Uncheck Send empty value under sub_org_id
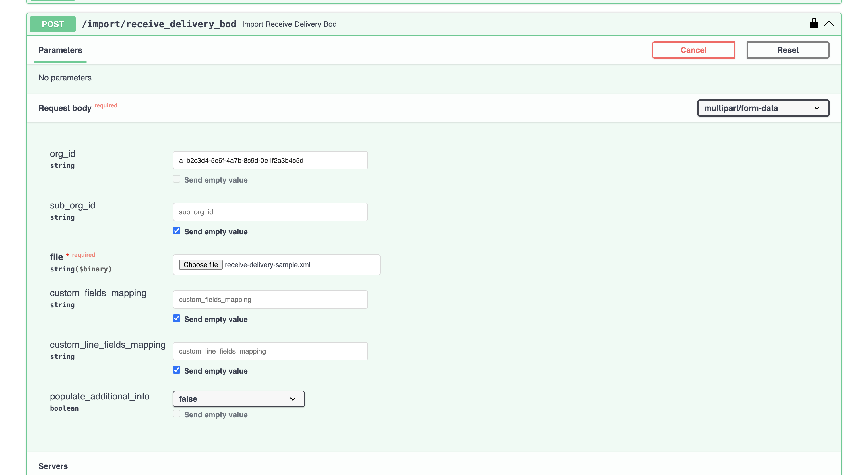 point(177,231)
